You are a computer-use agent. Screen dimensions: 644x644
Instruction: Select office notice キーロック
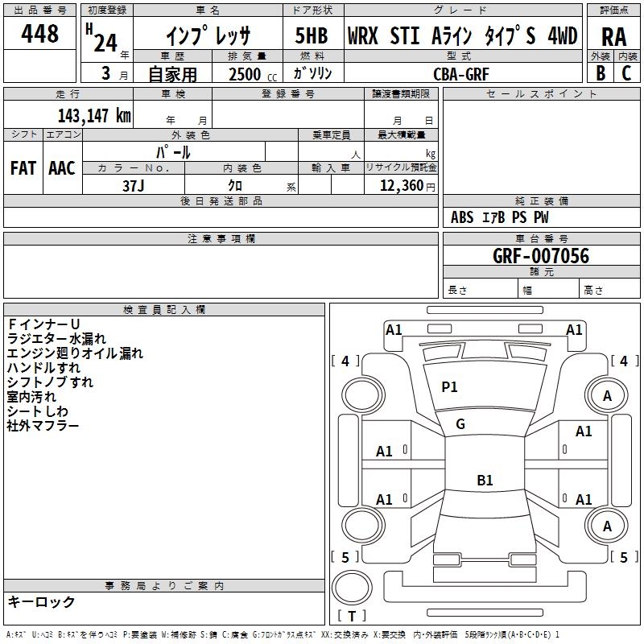point(41,601)
